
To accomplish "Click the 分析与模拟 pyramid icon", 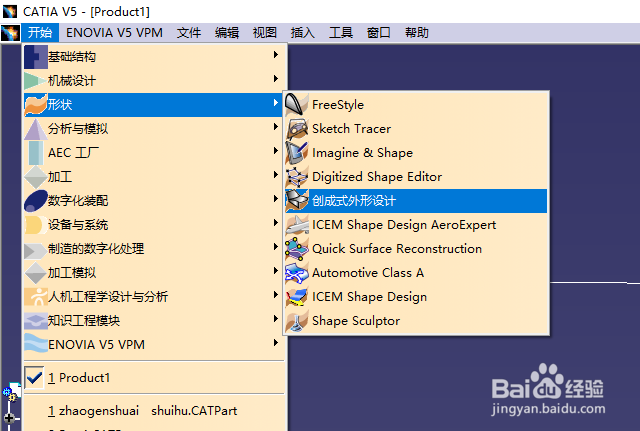I will click(36, 129).
